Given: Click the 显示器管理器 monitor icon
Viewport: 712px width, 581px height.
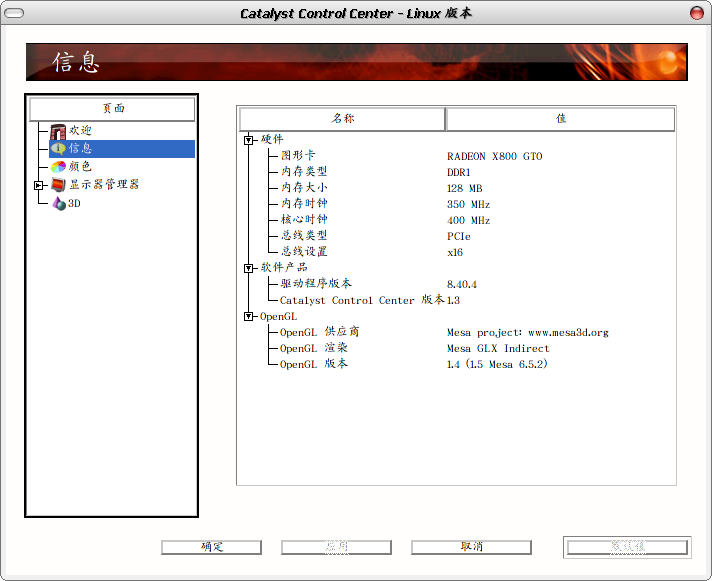Looking at the screenshot, I should coord(58,185).
